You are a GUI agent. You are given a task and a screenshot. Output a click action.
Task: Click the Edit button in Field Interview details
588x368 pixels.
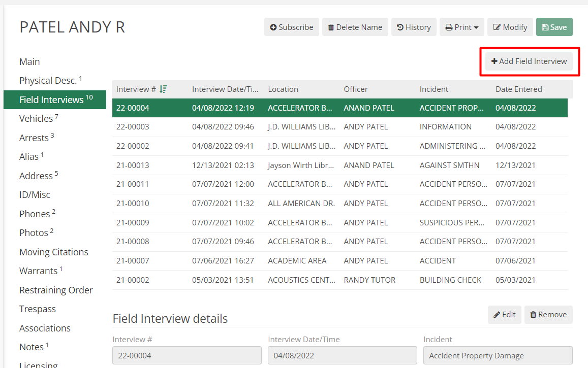pyautogui.click(x=504, y=314)
